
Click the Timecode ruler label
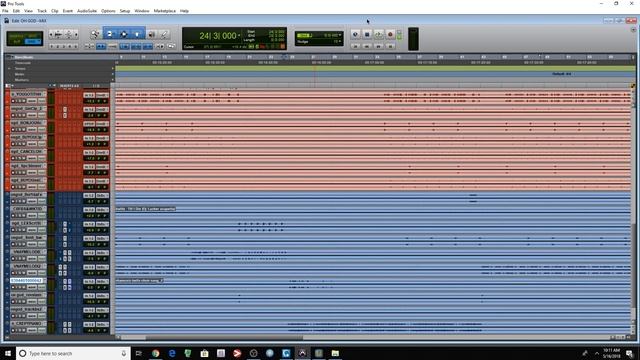23,63
